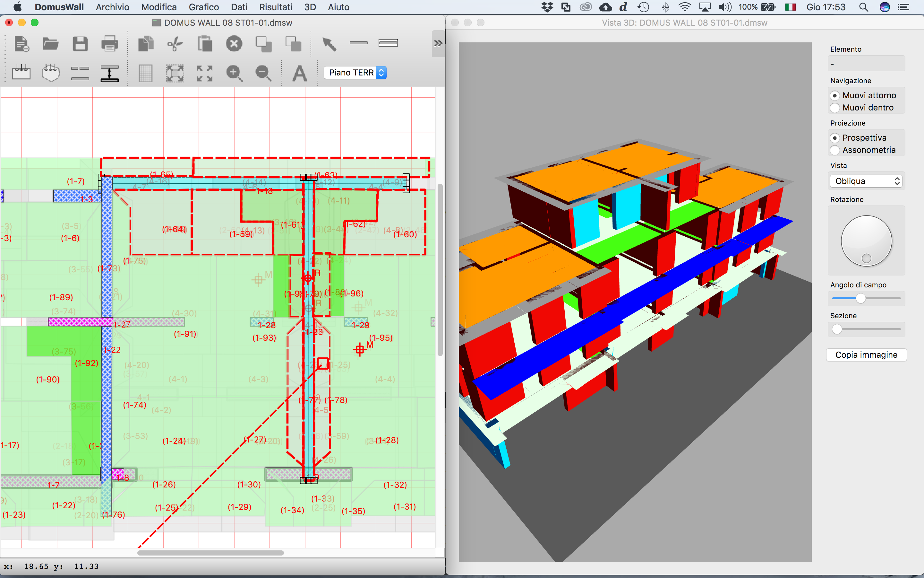924x578 pixels.
Task: Open file with the folder icon
Action: coord(50,44)
